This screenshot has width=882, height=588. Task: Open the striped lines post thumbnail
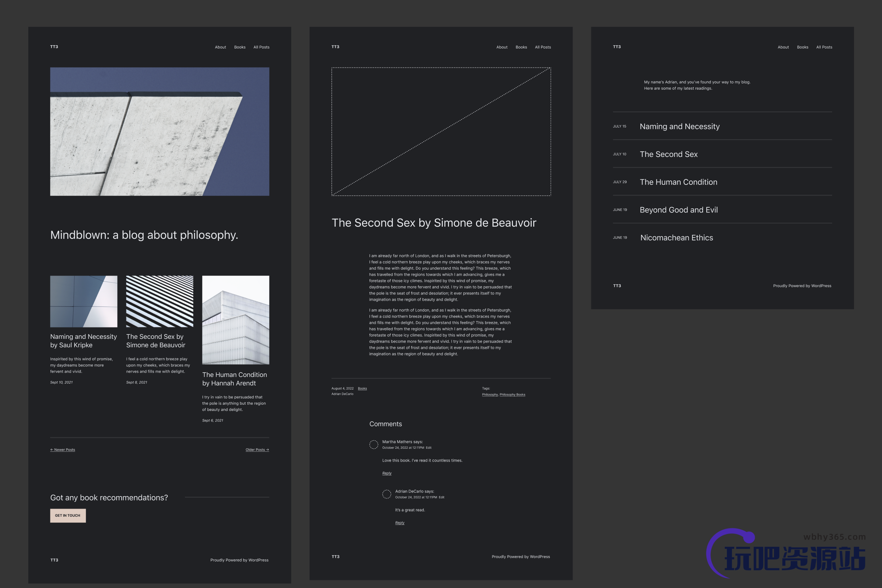[160, 301]
